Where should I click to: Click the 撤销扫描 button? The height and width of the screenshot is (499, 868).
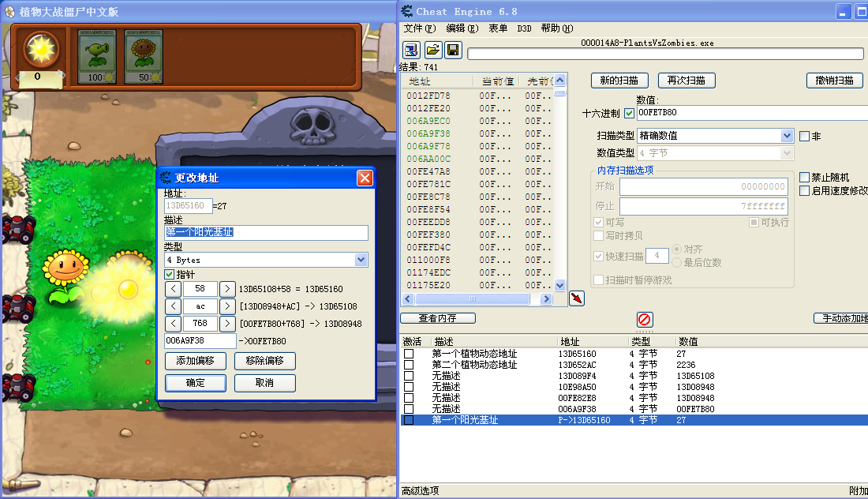[x=834, y=81]
